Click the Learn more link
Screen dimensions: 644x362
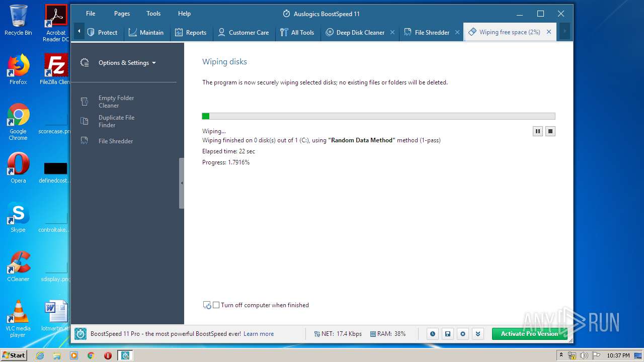pos(259,334)
